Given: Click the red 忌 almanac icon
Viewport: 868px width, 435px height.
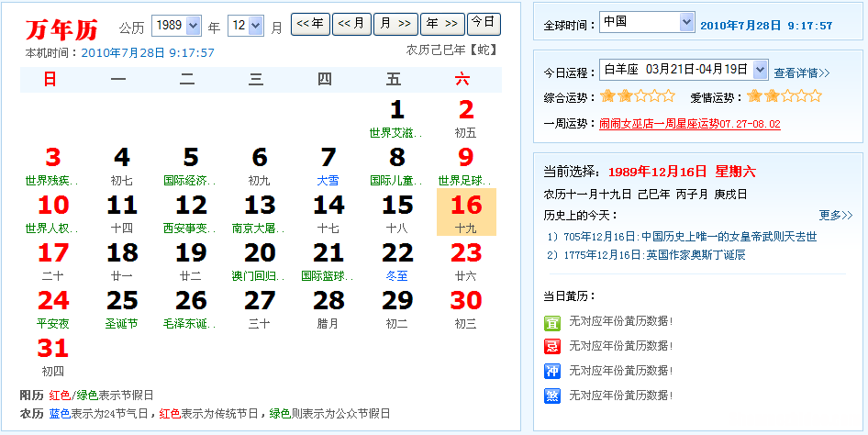Looking at the screenshot, I should pos(551,346).
